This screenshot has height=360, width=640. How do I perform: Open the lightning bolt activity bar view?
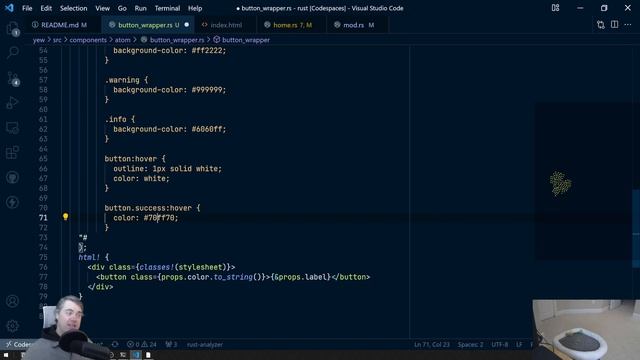[13, 202]
